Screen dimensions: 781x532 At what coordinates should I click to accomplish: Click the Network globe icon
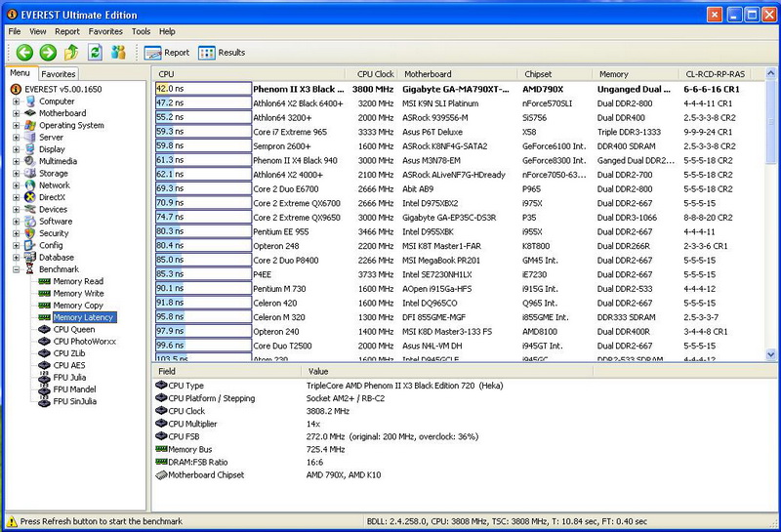click(x=30, y=184)
